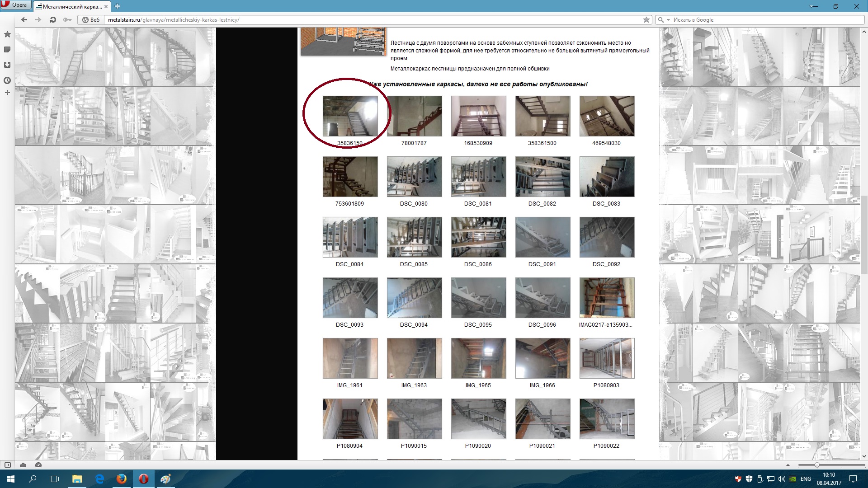Bookmark page with address bar star
Viewport: 868px width, 488px height.
click(646, 20)
